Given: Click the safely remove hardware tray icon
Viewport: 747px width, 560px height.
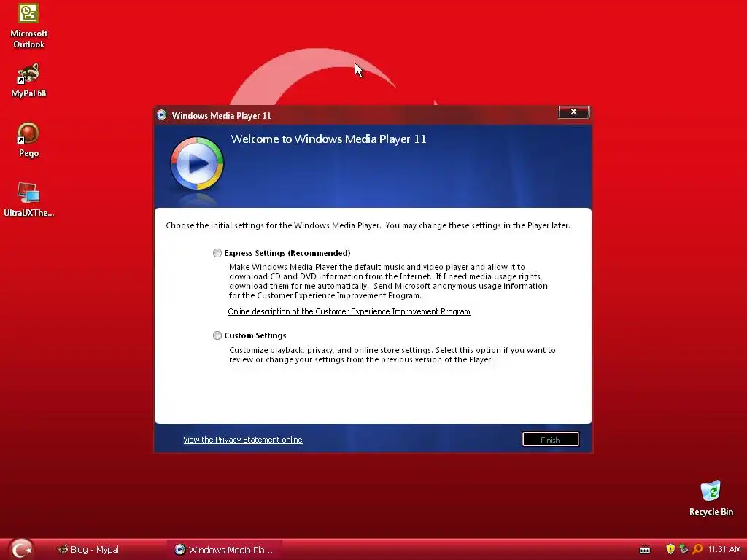Looking at the screenshot, I should coord(684,549).
